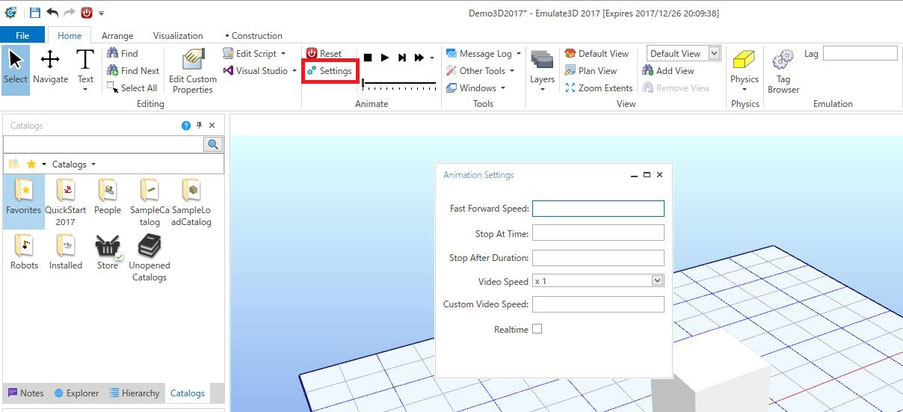Switch to Plan View
This screenshot has height=412, width=903.
click(x=591, y=71)
